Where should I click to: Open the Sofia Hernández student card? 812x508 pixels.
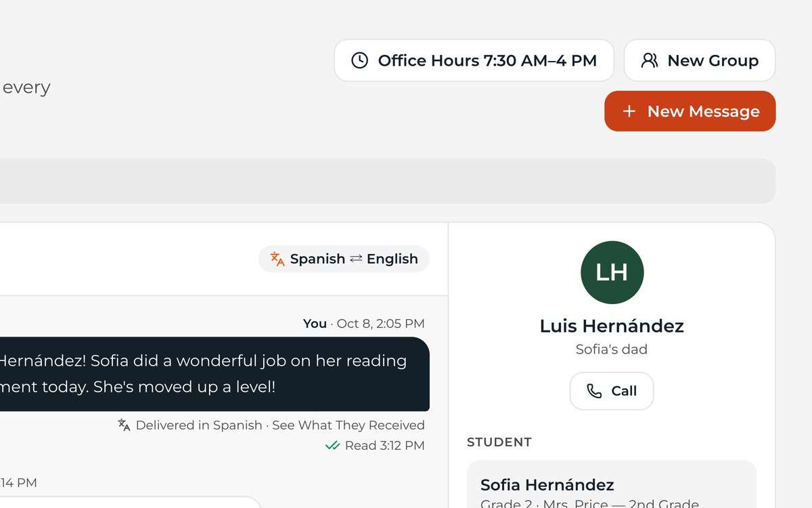(x=612, y=484)
